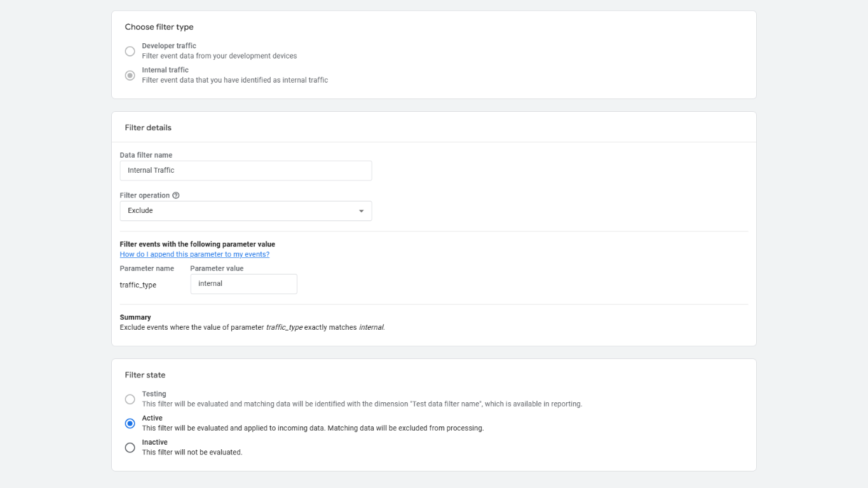Click the Filter state section header
This screenshot has height=488, width=868.
145,375
